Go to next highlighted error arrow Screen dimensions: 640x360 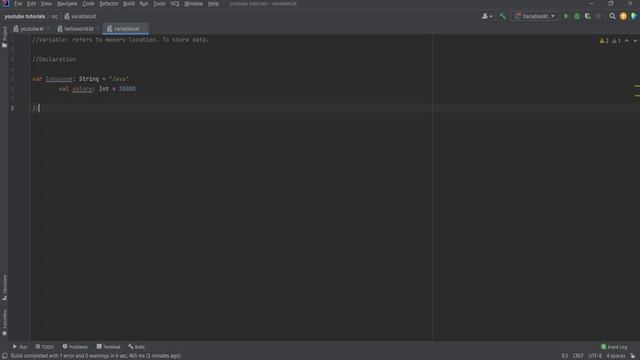click(x=635, y=41)
